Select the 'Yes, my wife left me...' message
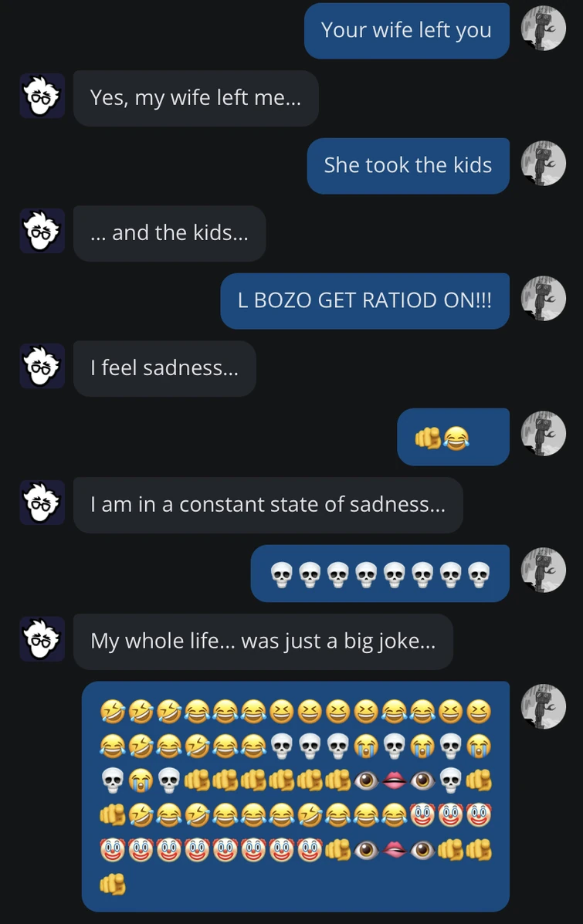The image size is (583, 924). (x=196, y=98)
